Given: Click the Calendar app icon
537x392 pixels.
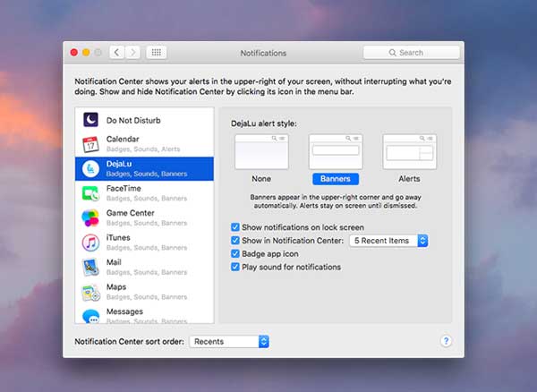Looking at the screenshot, I should click(x=90, y=144).
